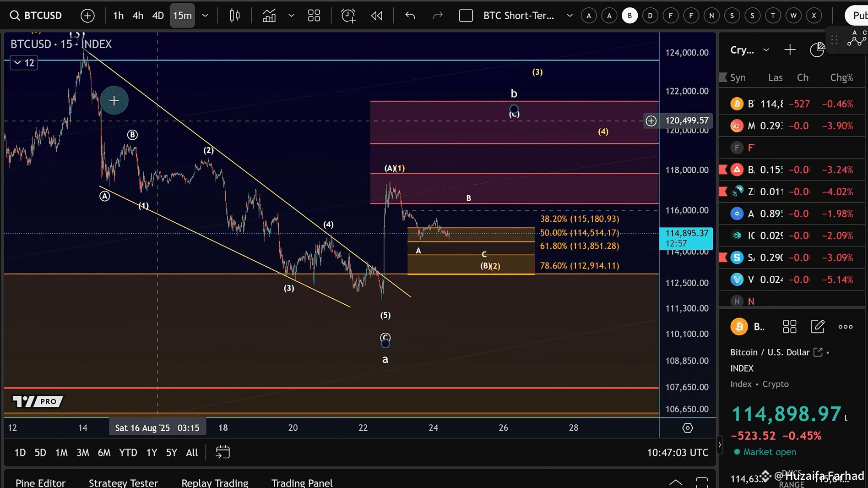Select watchlist row showing -3.90% change

click(x=792, y=126)
